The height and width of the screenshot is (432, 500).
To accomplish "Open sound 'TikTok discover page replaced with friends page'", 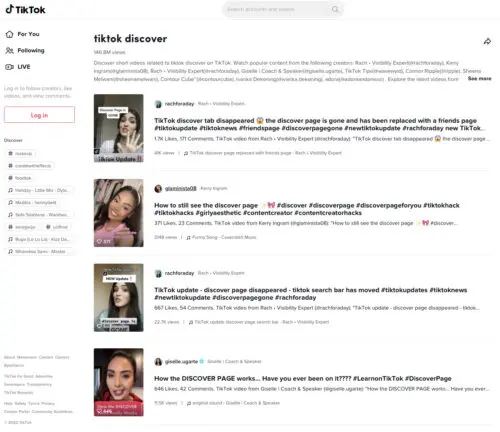I will tap(266, 153).
